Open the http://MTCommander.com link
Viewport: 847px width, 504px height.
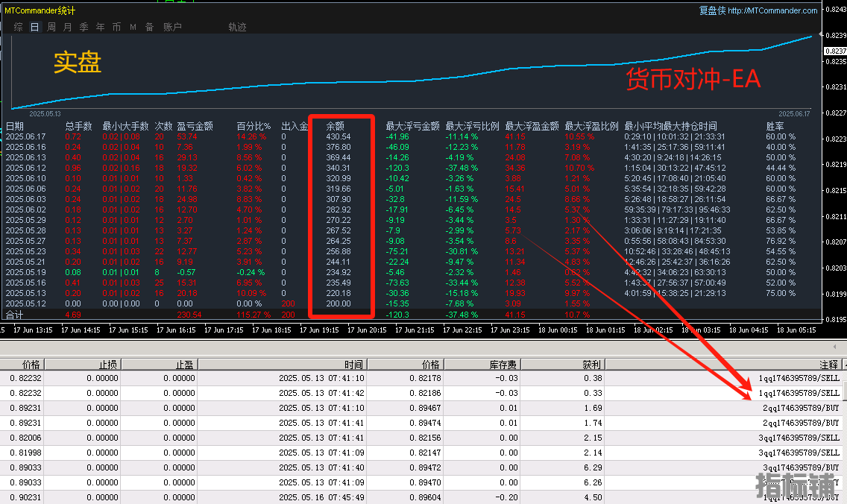[772, 10]
